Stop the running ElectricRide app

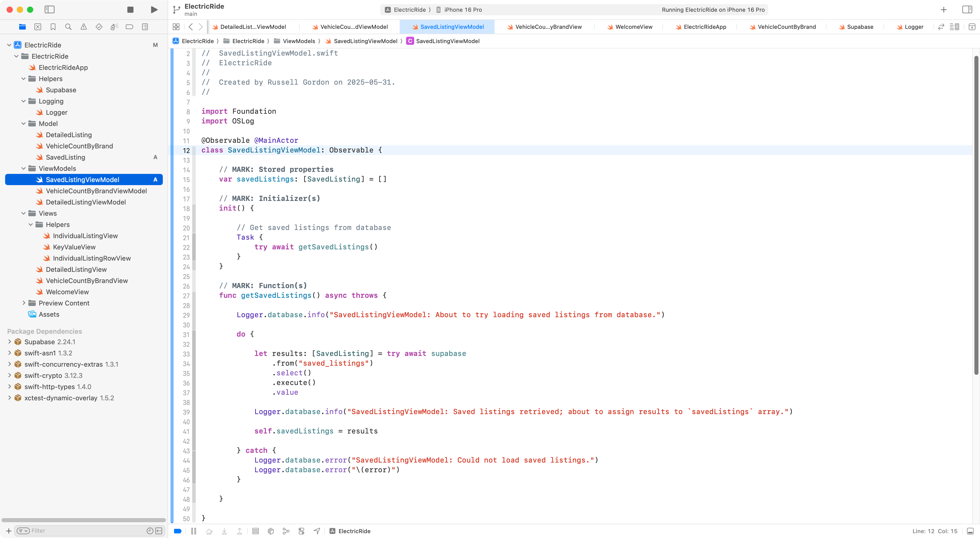click(x=130, y=9)
